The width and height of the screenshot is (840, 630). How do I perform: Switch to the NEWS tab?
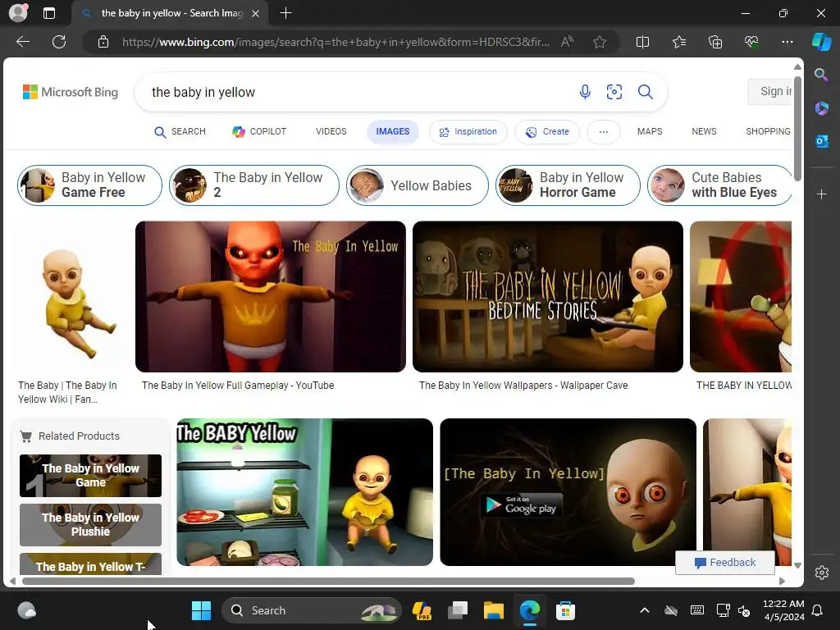(x=704, y=132)
